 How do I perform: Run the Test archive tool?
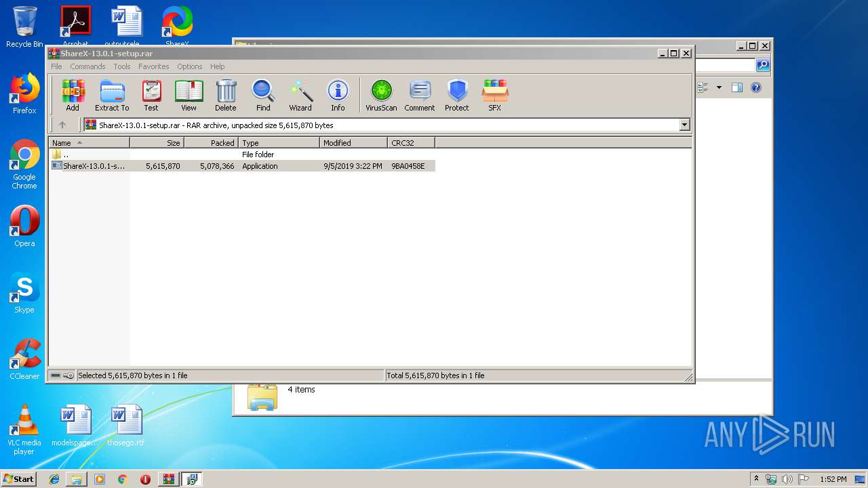pos(151,95)
